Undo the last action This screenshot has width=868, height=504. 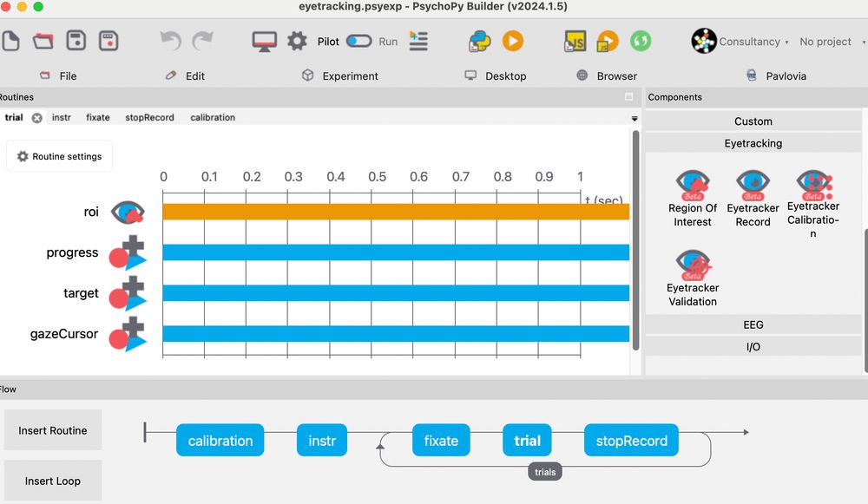pyautogui.click(x=170, y=41)
